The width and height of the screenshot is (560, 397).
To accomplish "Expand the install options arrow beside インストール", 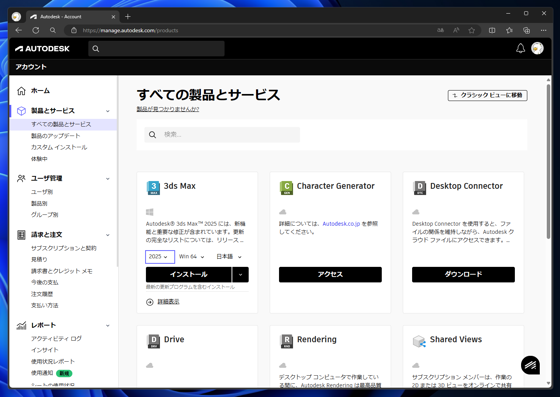I will 240,275.
